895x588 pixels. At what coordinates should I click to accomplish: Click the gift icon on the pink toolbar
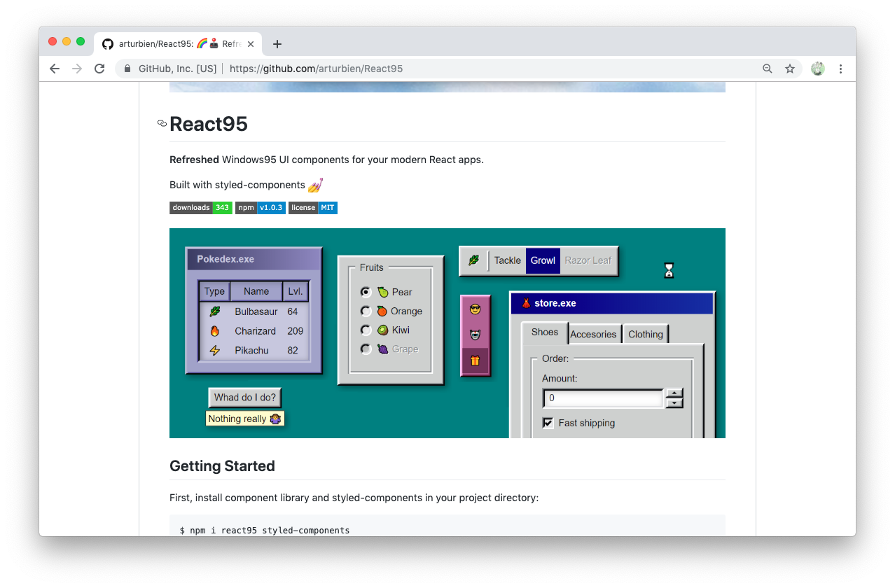[x=476, y=360]
